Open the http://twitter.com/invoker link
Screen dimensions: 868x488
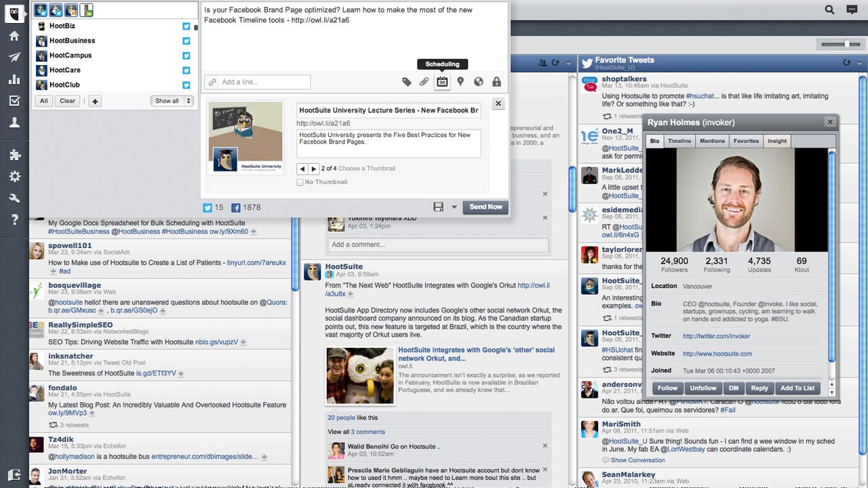pyautogui.click(x=716, y=336)
